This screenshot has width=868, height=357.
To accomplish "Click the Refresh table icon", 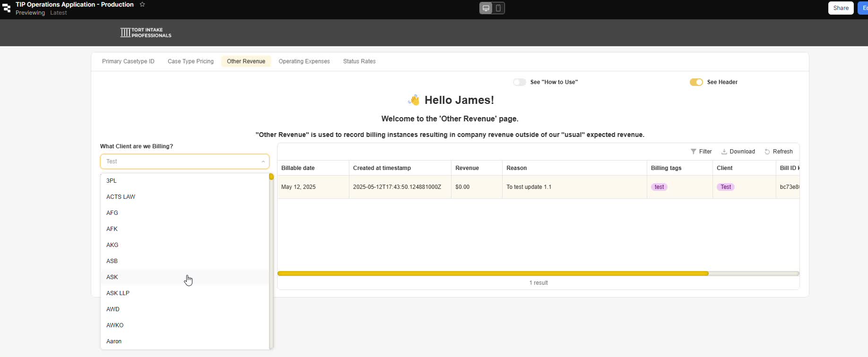I will (x=767, y=152).
